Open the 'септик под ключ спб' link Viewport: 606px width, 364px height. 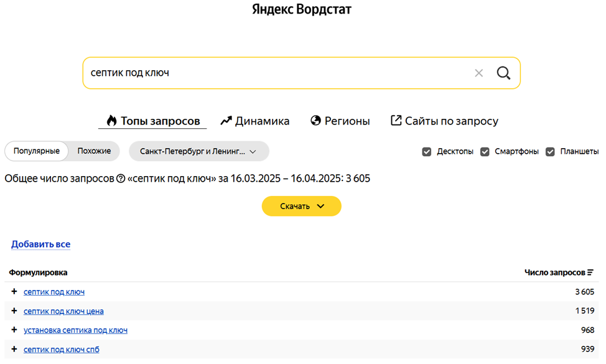click(x=62, y=349)
